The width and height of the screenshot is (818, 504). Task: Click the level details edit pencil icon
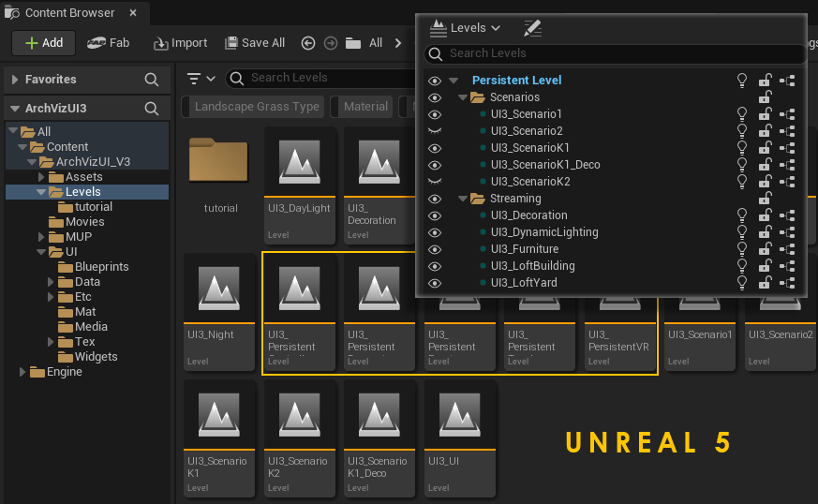click(x=532, y=28)
